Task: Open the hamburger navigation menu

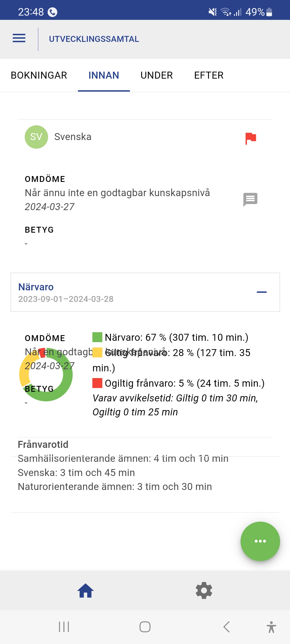Action: click(x=19, y=38)
